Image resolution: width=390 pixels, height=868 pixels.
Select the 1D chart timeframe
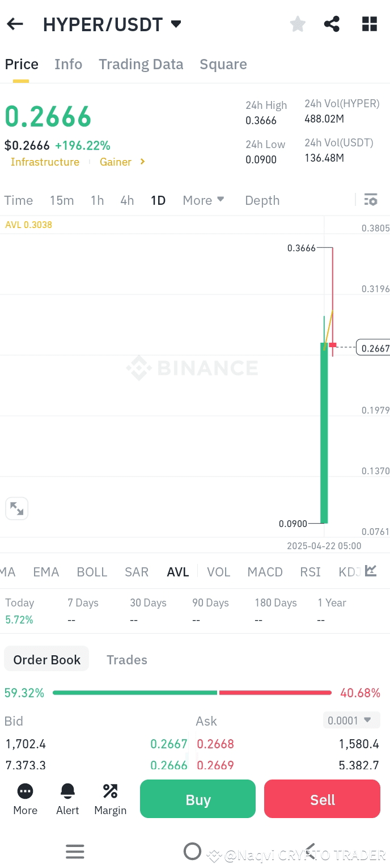(158, 200)
